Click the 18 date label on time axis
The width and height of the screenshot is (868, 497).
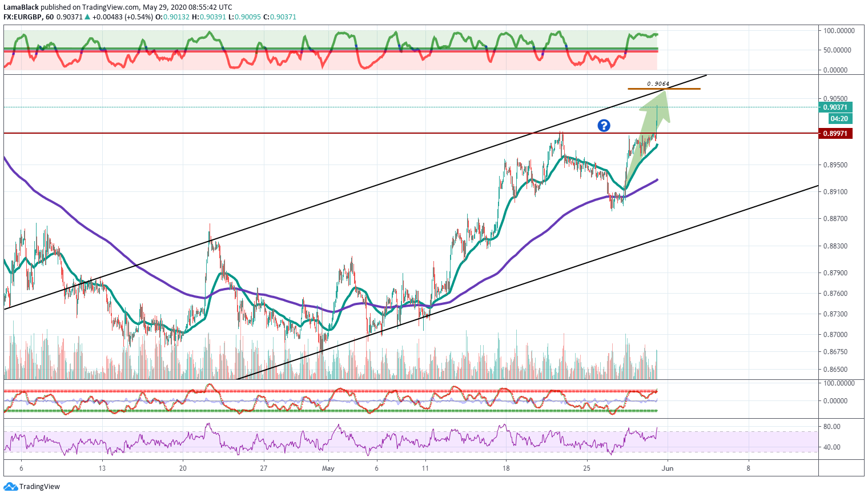(506, 468)
